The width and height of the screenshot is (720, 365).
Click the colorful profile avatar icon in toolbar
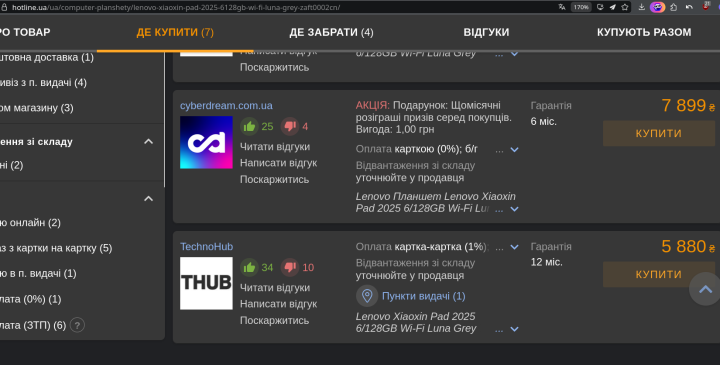point(658,7)
